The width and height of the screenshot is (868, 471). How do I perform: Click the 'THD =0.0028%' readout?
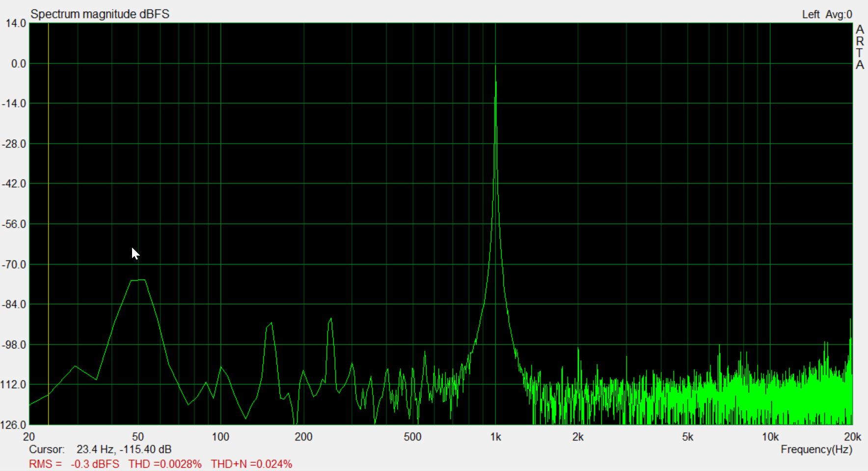165,464
